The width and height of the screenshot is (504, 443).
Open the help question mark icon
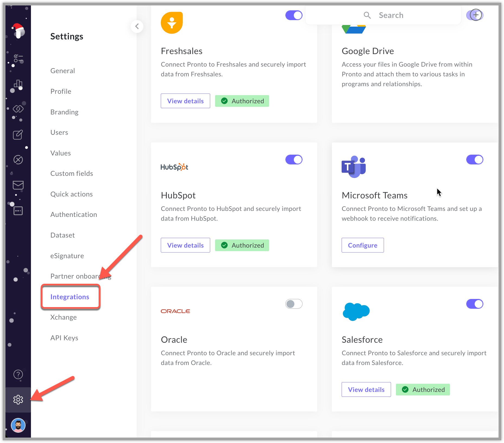(18, 375)
